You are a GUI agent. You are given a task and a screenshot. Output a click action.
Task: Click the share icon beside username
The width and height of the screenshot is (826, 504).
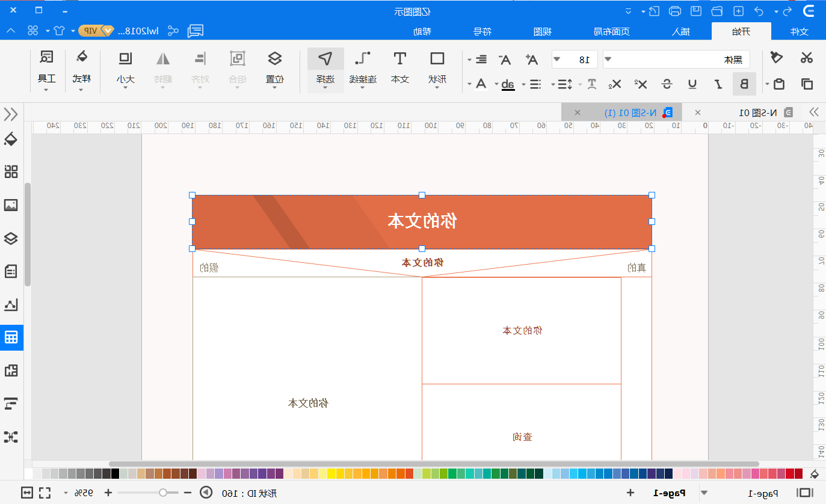coord(173,31)
